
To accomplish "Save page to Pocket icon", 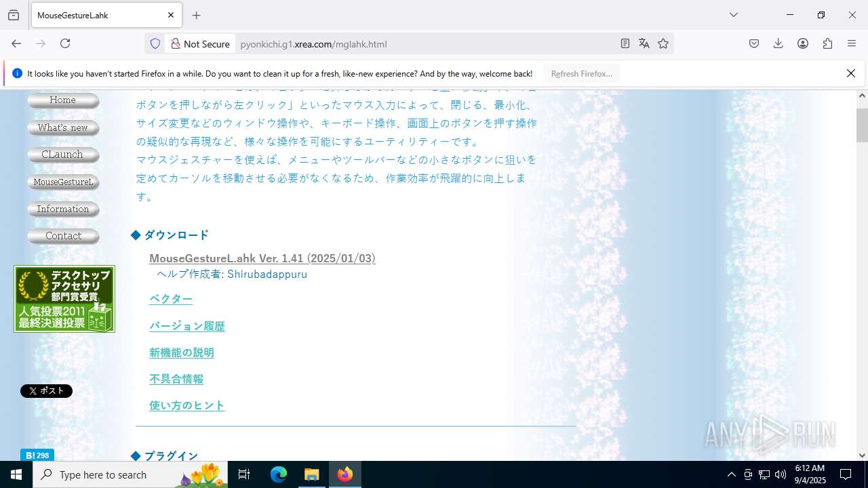I will pos(754,43).
